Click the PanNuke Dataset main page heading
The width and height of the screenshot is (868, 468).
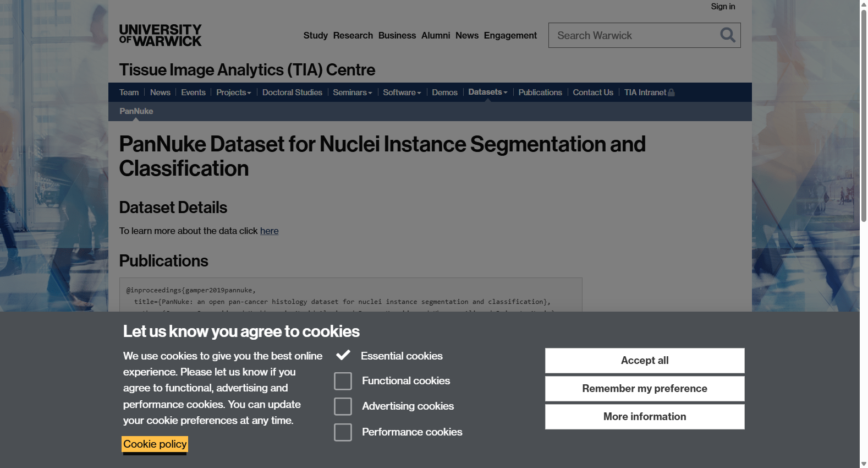[382, 156]
